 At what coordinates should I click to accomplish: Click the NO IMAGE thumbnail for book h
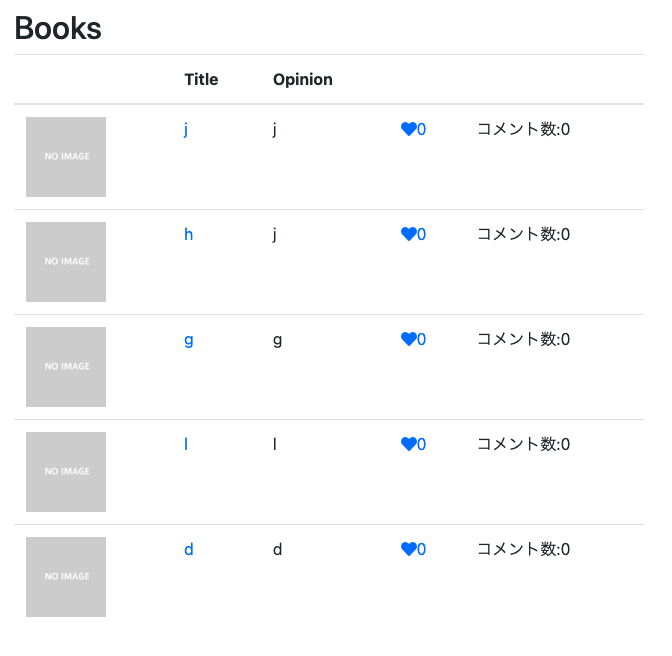pyautogui.click(x=66, y=262)
